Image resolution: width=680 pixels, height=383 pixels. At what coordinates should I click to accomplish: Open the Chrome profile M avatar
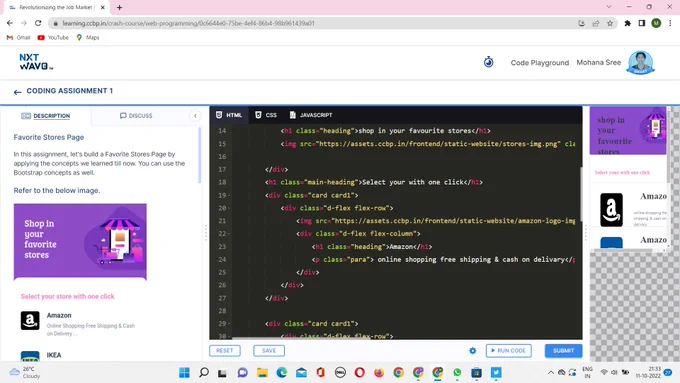click(656, 23)
